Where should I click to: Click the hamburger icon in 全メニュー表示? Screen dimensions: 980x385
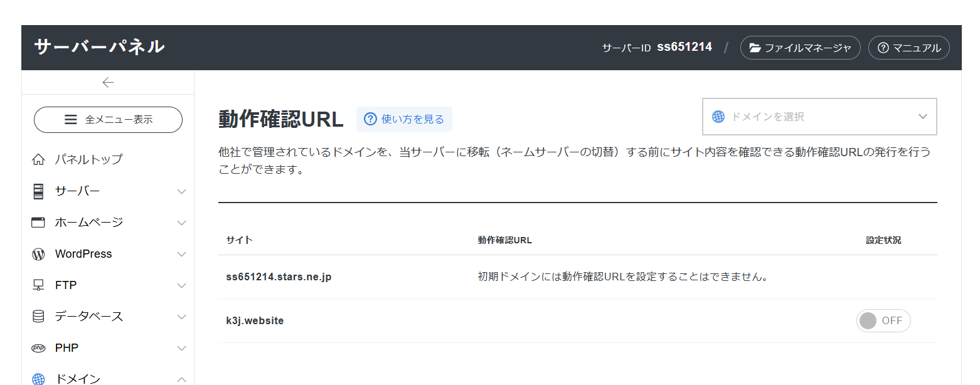click(71, 119)
